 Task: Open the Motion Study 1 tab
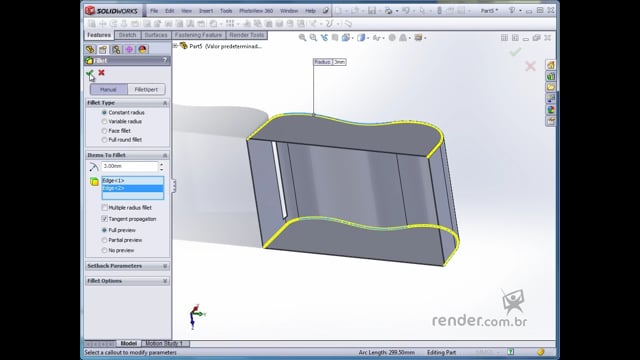click(x=164, y=343)
